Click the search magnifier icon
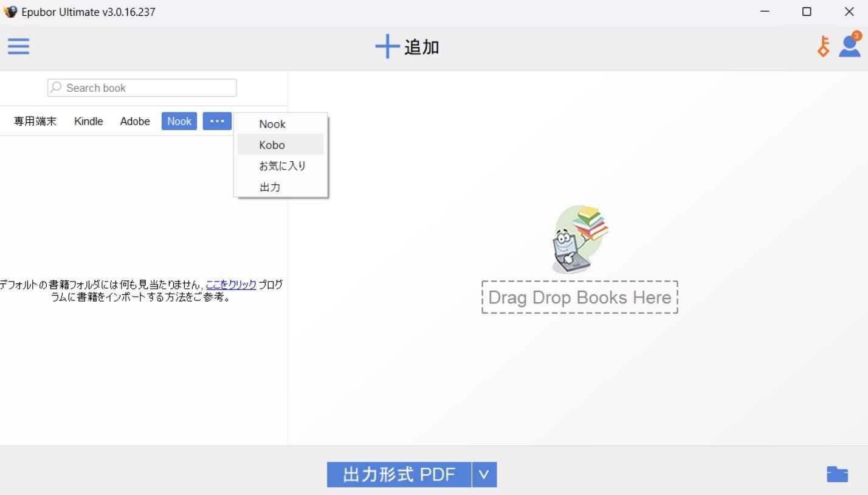The height and width of the screenshot is (495, 868). click(x=56, y=88)
